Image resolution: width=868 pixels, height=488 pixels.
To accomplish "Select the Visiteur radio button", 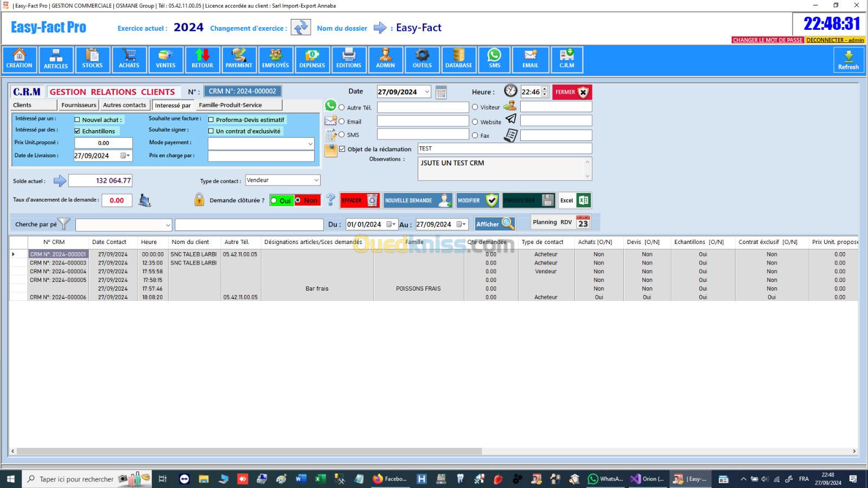I will [475, 107].
